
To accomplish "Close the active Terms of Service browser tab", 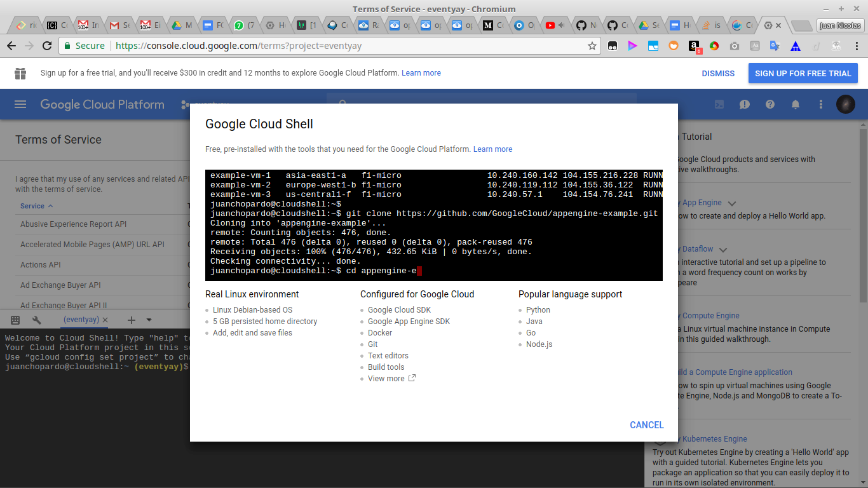I will [x=778, y=25].
